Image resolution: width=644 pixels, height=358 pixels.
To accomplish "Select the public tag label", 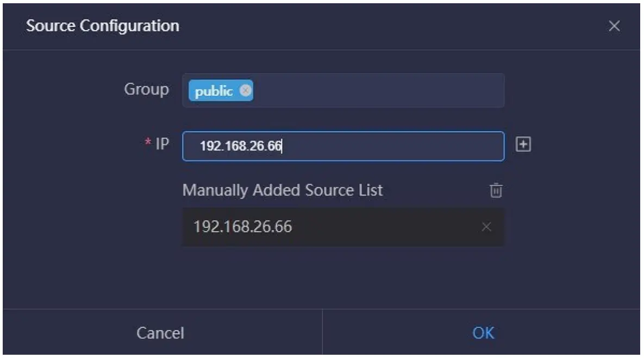I will (214, 91).
